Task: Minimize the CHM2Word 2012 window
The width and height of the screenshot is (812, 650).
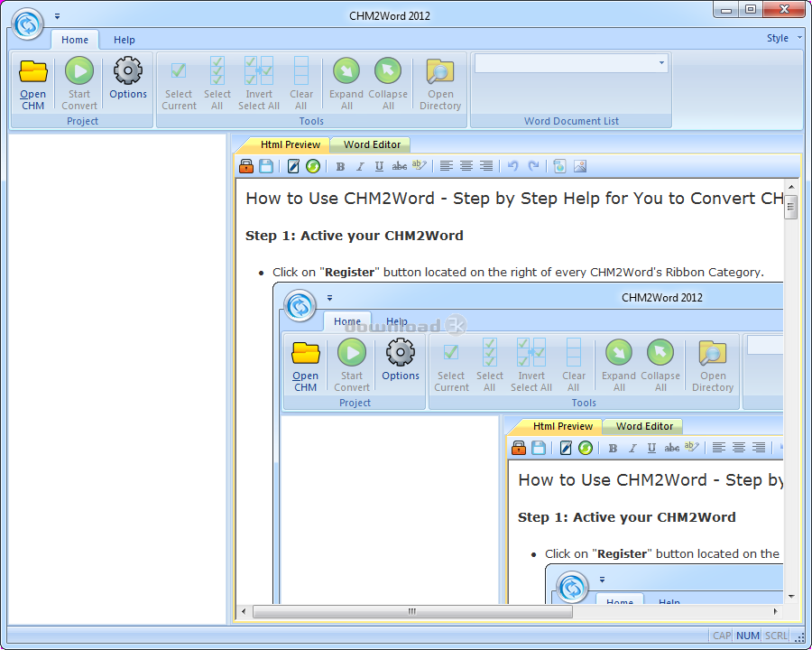Action: coord(726,10)
